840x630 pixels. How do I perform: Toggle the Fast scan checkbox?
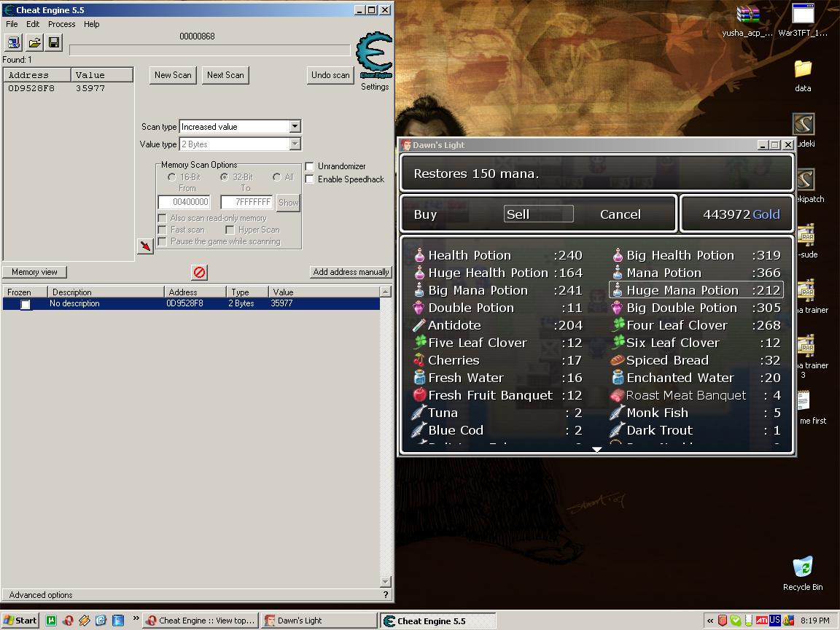click(x=162, y=230)
